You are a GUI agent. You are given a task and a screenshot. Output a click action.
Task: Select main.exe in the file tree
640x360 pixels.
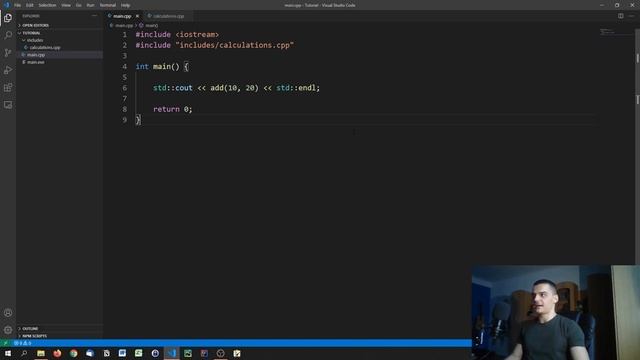click(36, 62)
